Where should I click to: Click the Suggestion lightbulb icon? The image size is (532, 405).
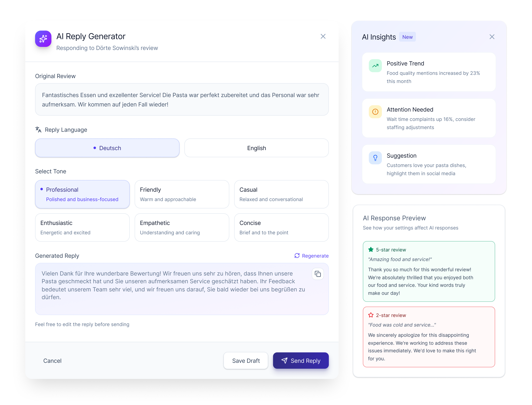375,158
